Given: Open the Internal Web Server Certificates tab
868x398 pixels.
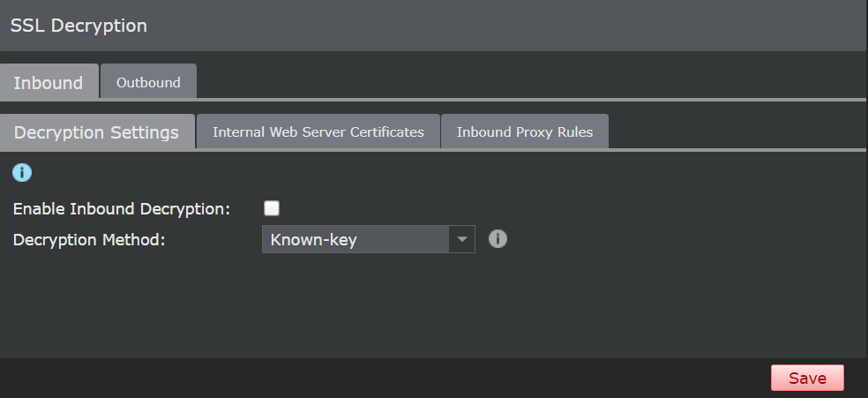Looking at the screenshot, I should 318,132.
